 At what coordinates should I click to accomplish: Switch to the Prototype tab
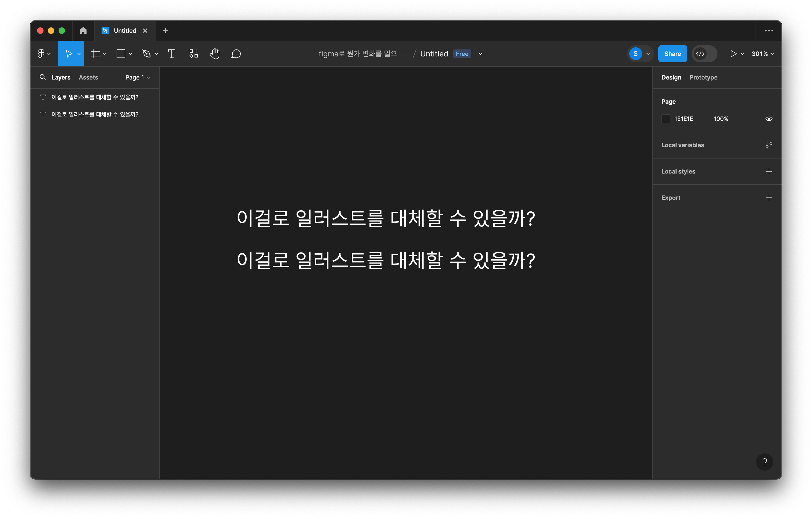[x=703, y=78]
